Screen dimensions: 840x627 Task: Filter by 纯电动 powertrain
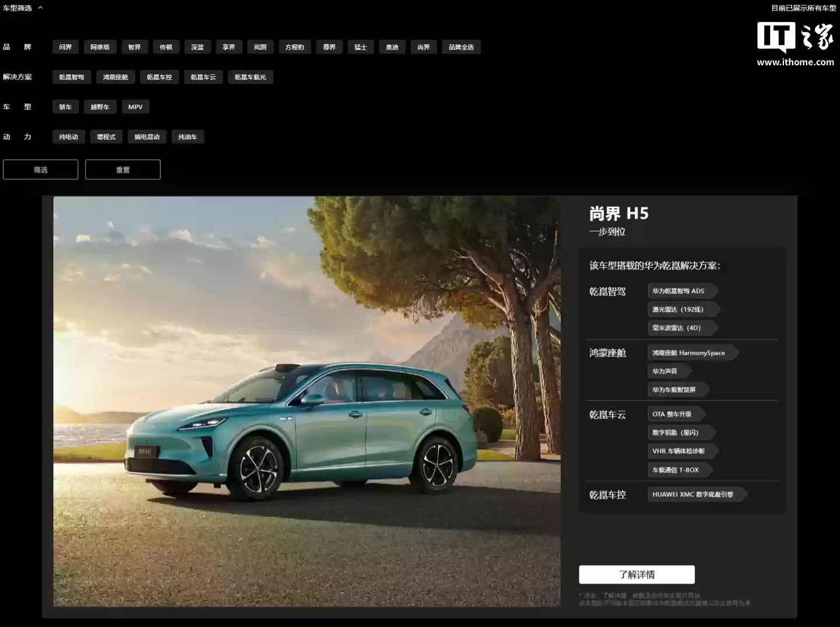[x=68, y=137]
